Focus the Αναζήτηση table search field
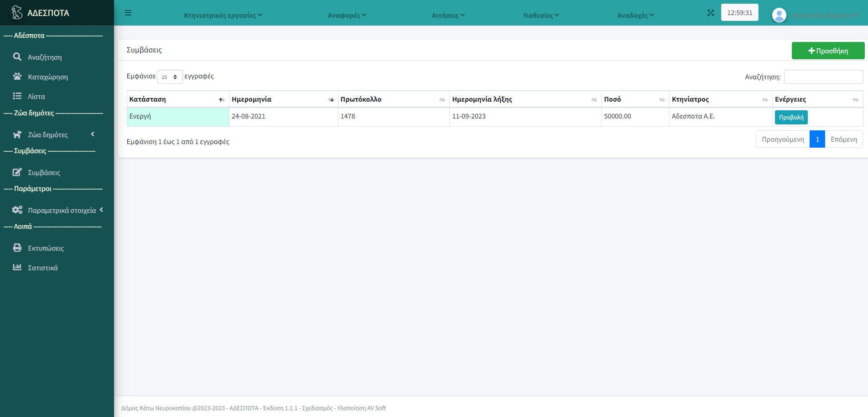 [x=823, y=77]
